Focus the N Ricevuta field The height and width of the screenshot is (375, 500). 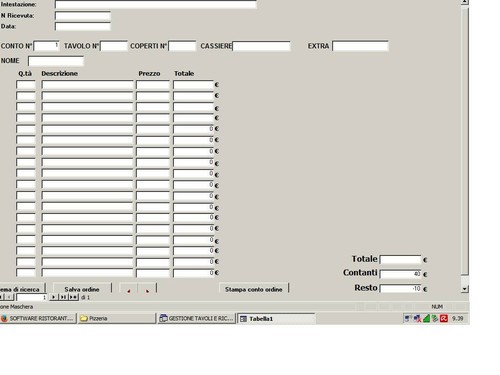tap(83, 16)
